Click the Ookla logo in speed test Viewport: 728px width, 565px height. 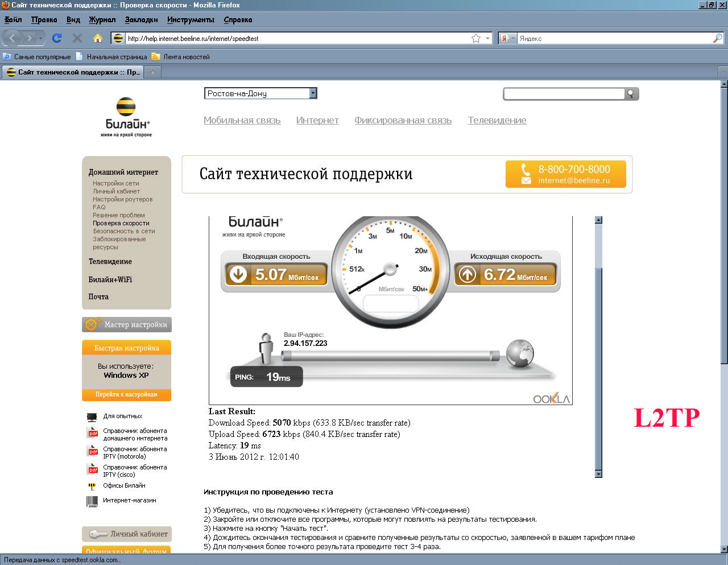551,398
